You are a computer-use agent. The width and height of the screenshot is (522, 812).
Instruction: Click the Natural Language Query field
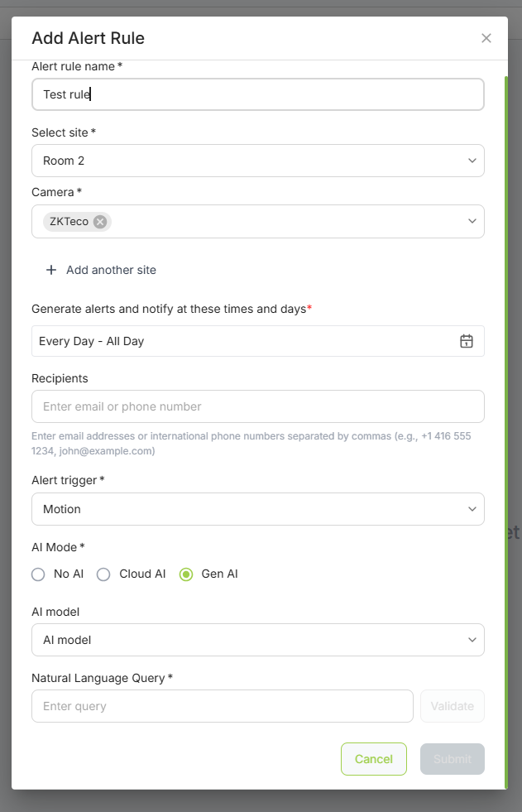click(222, 706)
